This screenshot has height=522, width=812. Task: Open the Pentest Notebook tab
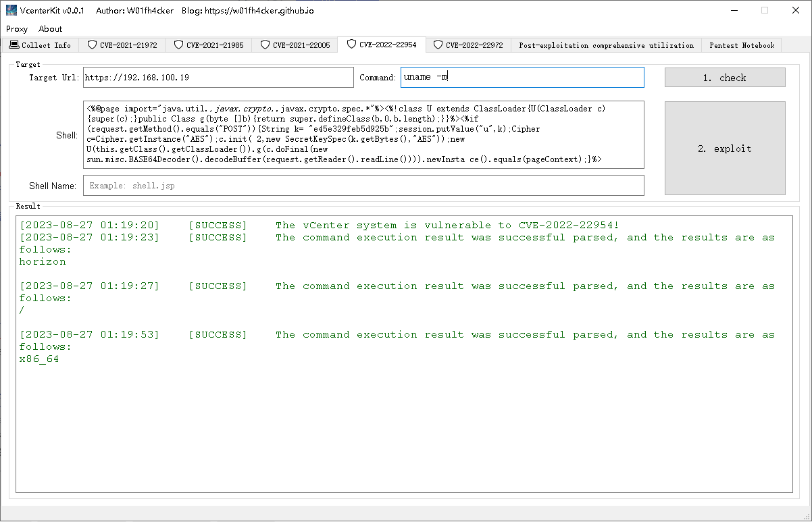pyautogui.click(x=742, y=45)
